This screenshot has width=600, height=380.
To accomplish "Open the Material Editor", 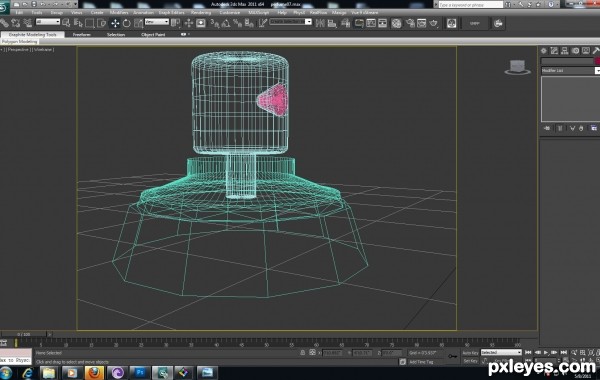I will [396, 23].
